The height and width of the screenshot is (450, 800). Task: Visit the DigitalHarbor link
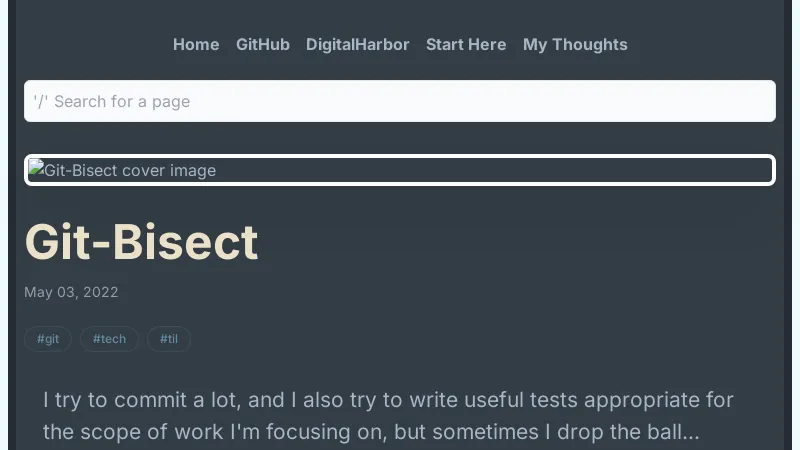[358, 44]
